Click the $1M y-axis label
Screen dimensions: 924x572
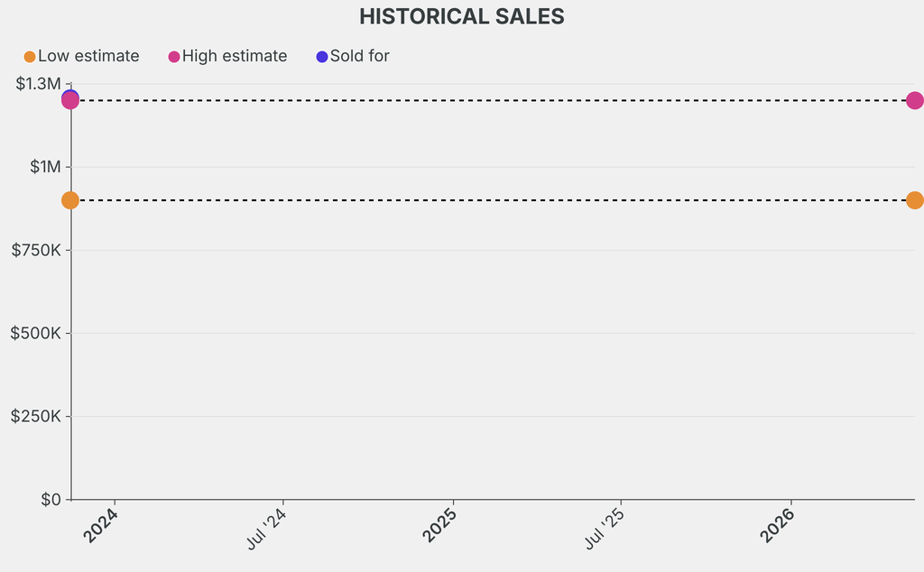coord(44,167)
